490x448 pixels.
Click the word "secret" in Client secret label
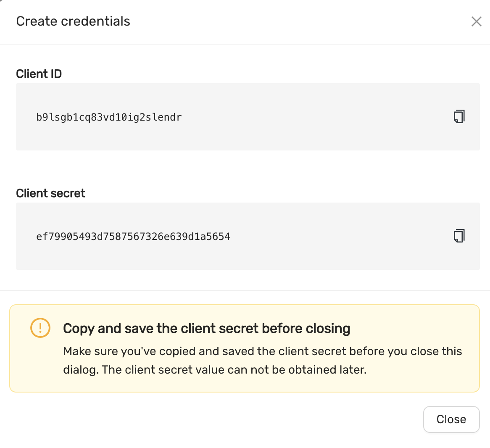(x=68, y=193)
